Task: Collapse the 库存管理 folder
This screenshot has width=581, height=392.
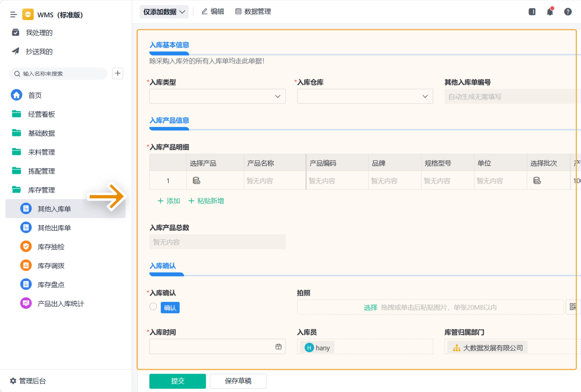Action: pyautogui.click(x=41, y=190)
